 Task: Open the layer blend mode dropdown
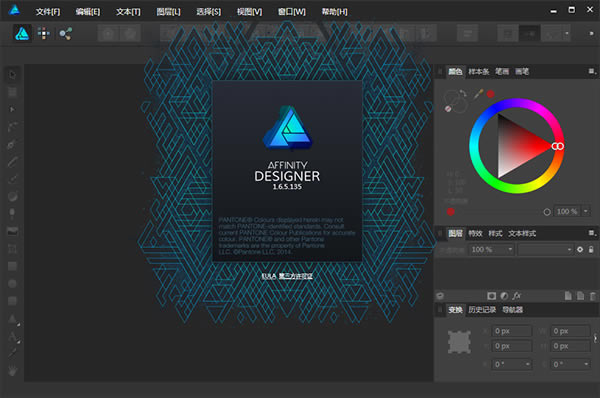[545, 250]
